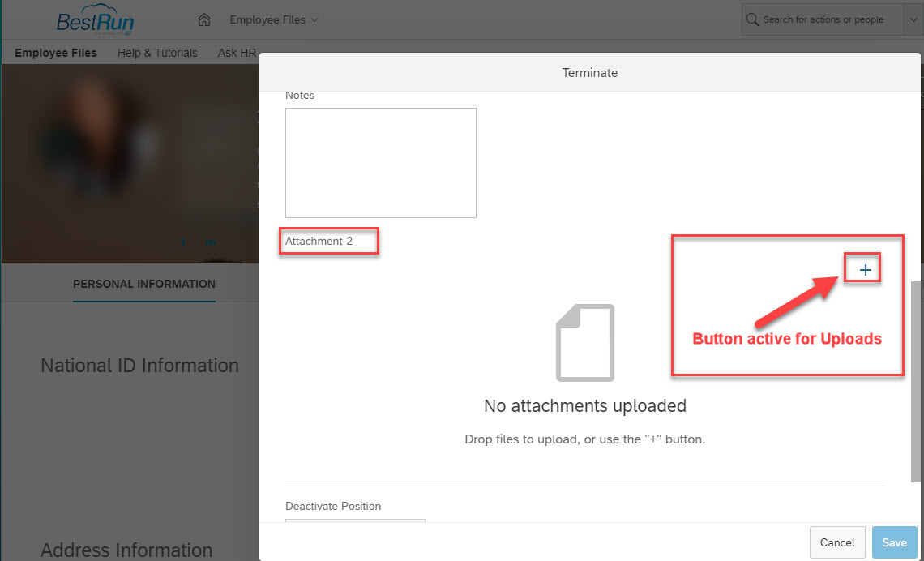Image resolution: width=924 pixels, height=561 pixels.
Task: Click the BestRun logo
Action: [x=95, y=19]
